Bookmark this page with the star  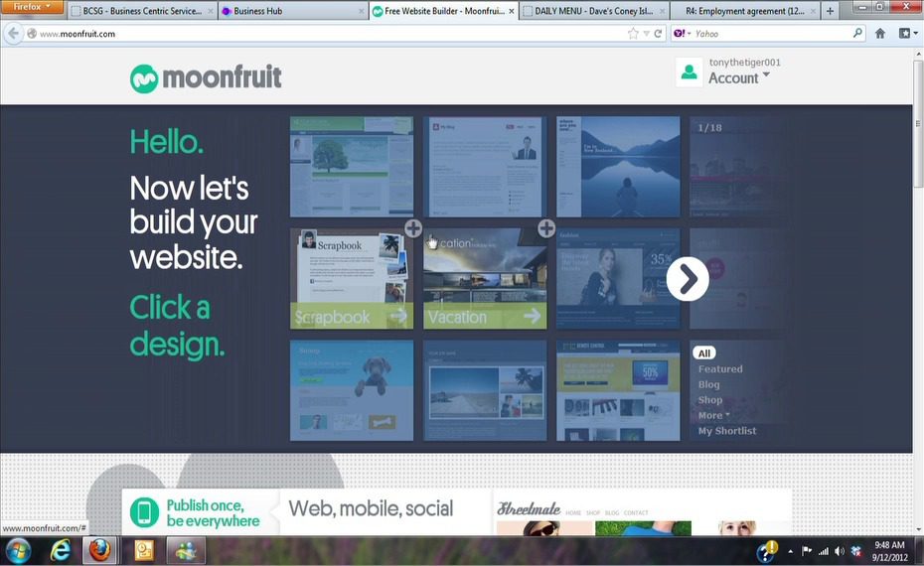(633, 34)
